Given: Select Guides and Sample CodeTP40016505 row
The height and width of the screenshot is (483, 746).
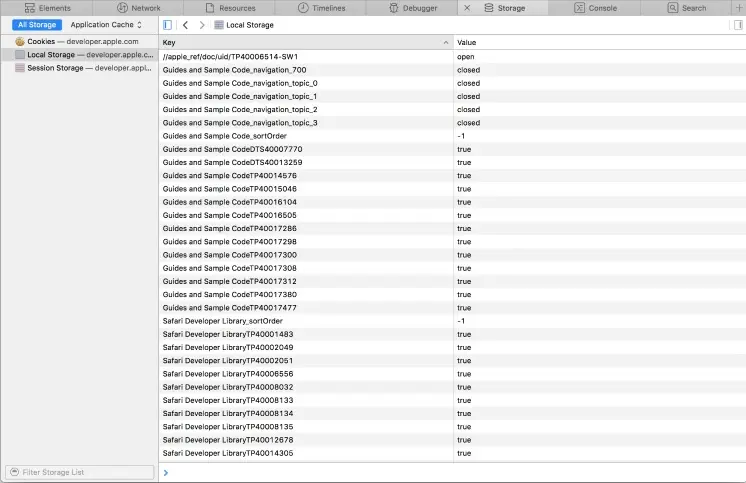Looking at the screenshot, I should (x=452, y=216).
